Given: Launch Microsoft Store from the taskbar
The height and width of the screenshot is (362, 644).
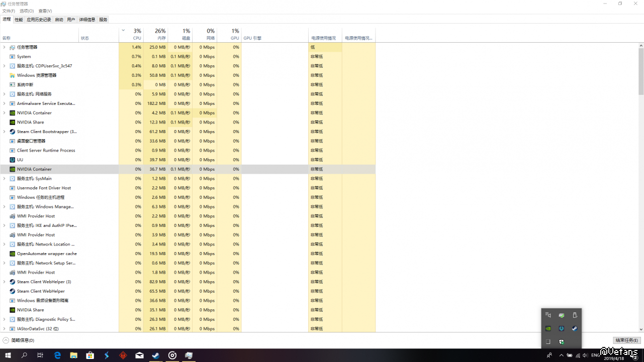Looking at the screenshot, I should pos(90,355).
